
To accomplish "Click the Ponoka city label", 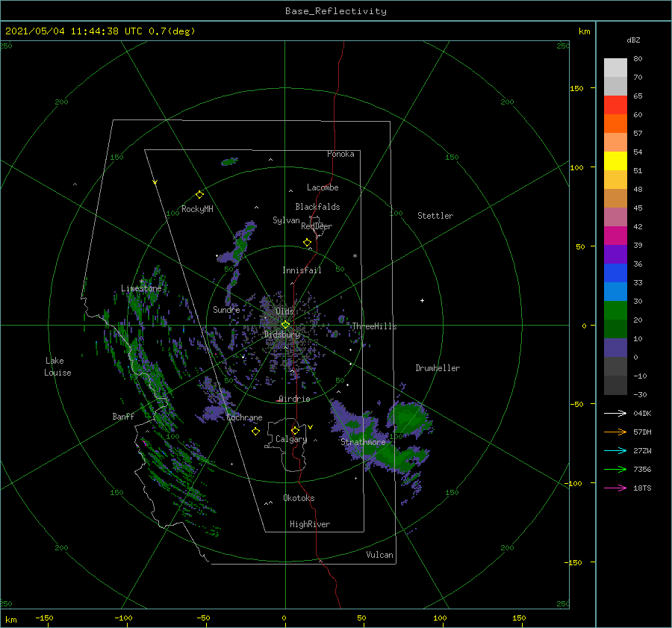I will (340, 154).
